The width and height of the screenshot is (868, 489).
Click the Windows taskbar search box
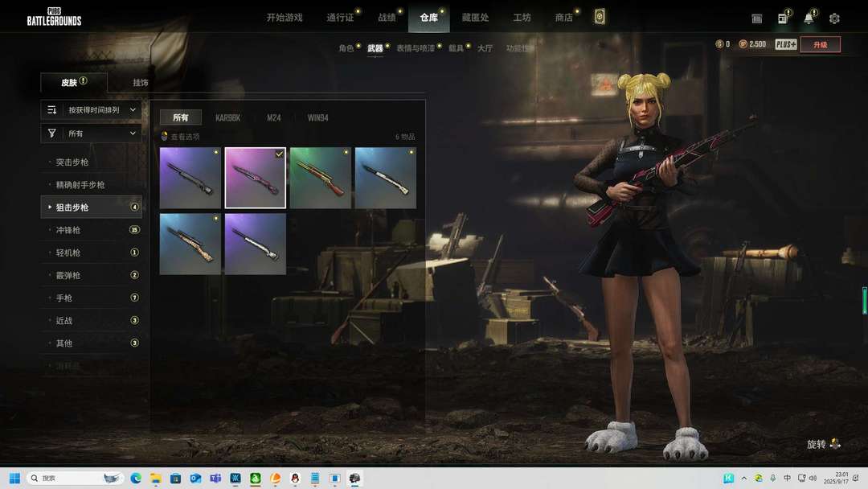(74, 478)
